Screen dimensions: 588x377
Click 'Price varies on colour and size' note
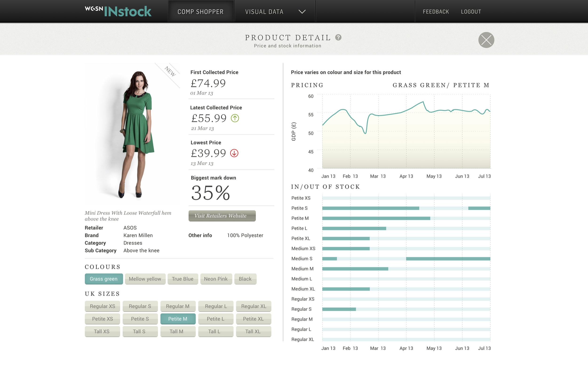[x=346, y=72]
